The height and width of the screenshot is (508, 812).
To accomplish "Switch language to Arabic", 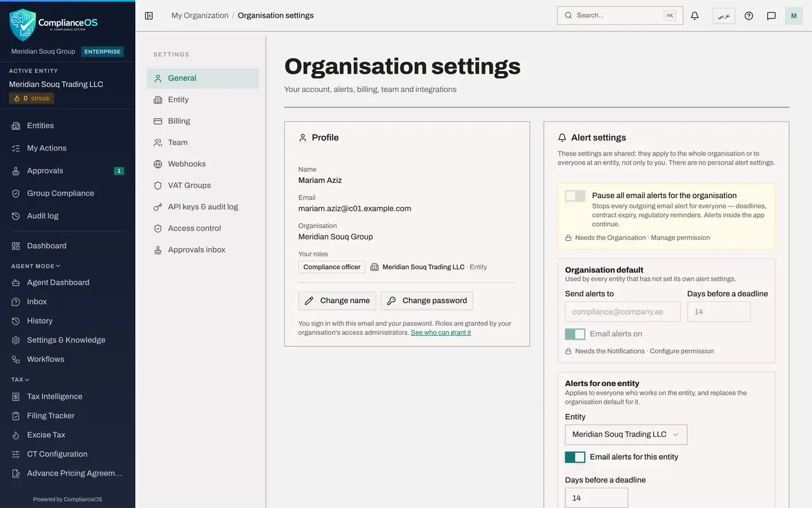I will [724, 16].
